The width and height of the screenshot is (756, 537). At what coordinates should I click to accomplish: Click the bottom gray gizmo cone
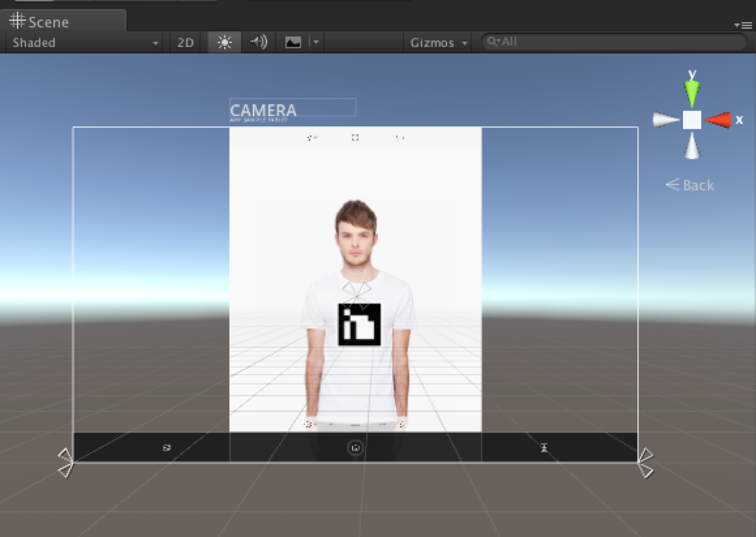point(692,146)
